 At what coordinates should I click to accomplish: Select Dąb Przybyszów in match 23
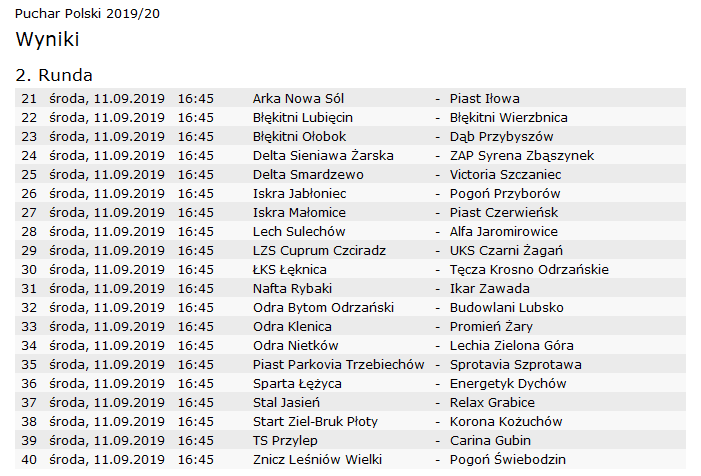502,137
